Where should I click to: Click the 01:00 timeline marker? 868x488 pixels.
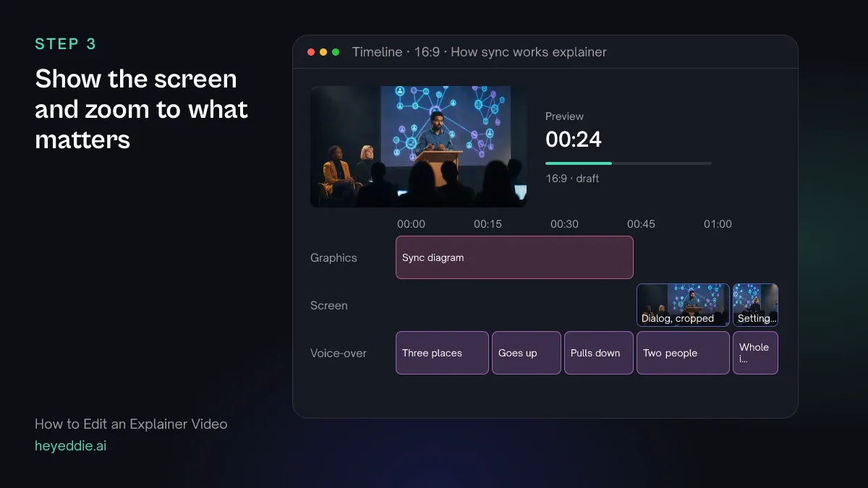[x=718, y=224]
